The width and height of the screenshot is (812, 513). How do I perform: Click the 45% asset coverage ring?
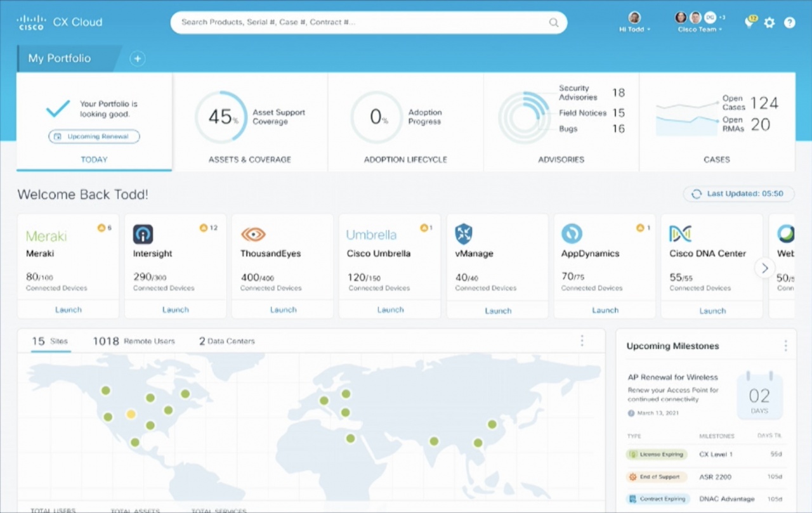[x=221, y=117]
